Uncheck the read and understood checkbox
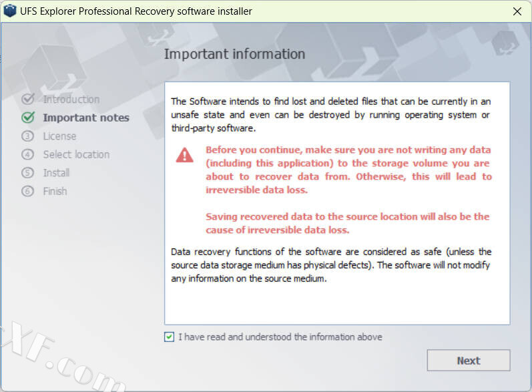This screenshot has height=392, width=532. click(169, 337)
